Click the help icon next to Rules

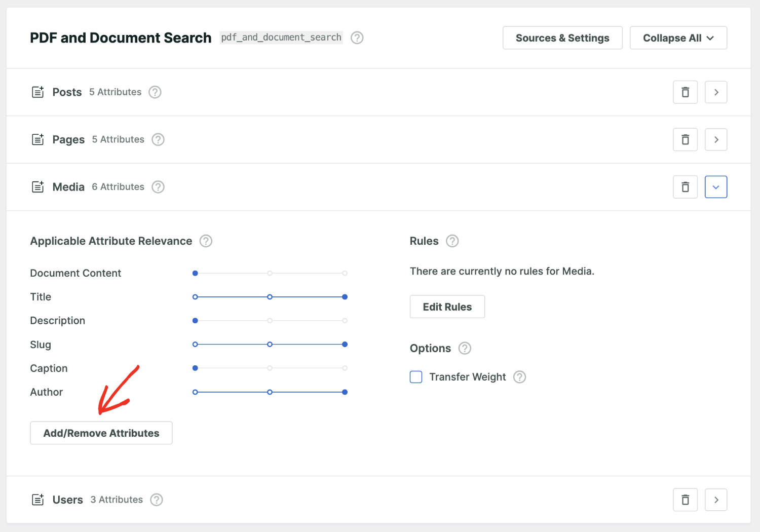[452, 241]
